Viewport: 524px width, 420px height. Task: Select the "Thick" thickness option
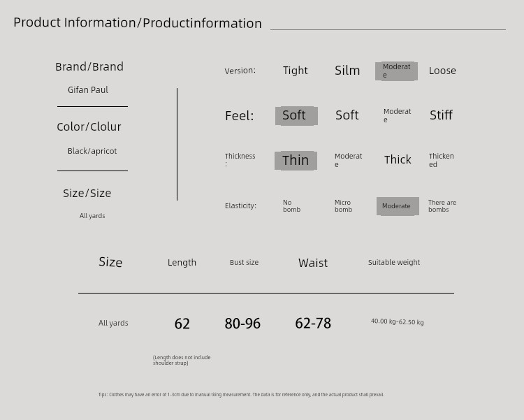coord(398,160)
